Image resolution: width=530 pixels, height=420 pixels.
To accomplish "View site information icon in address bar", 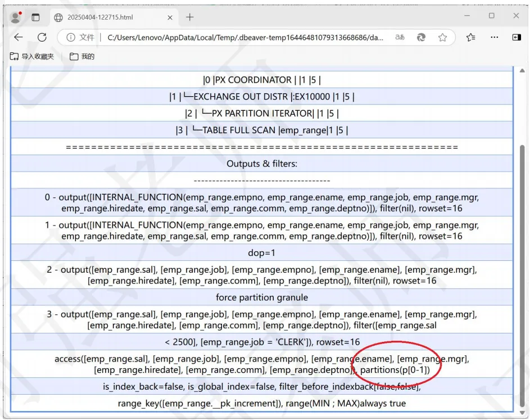I will pyautogui.click(x=70, y=37).
